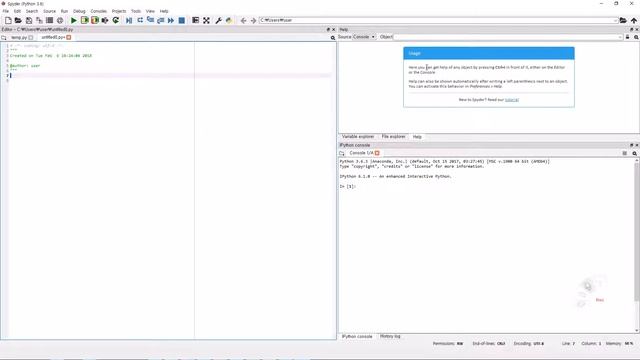Image resolution: width=640 pixels, height=360 pixels.
Task: Open Help pane options search icon
Action: click(636, 37)
